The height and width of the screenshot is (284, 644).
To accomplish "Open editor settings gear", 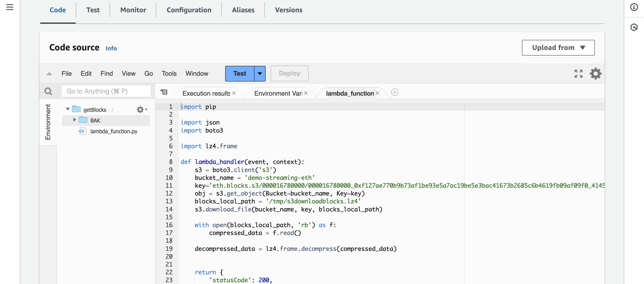I will (595, 74).
